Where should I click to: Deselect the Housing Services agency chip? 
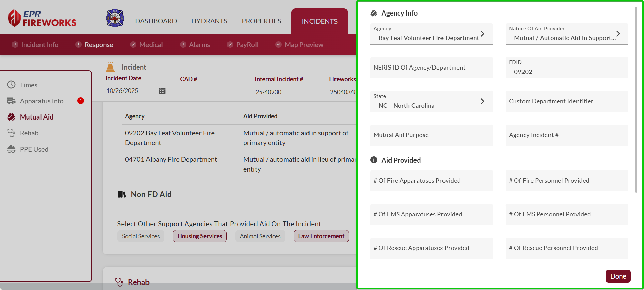[199, 236]
